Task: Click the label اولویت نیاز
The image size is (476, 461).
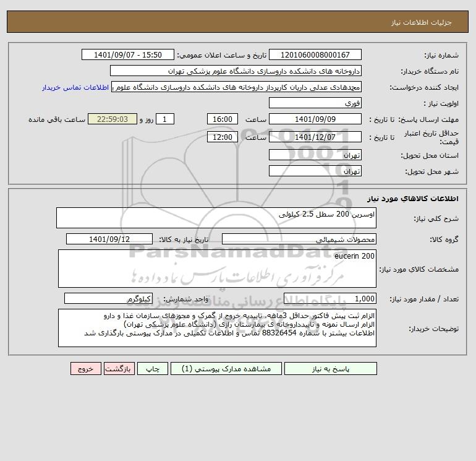Action: point(441,103)
